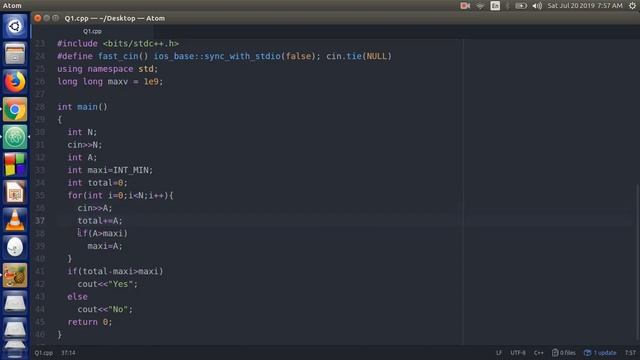This screenshot has width=640, height=360.
Task: Click the 'long long maxv = 1e9;' line
Action: pyautogui.click(x=110, y=81)
